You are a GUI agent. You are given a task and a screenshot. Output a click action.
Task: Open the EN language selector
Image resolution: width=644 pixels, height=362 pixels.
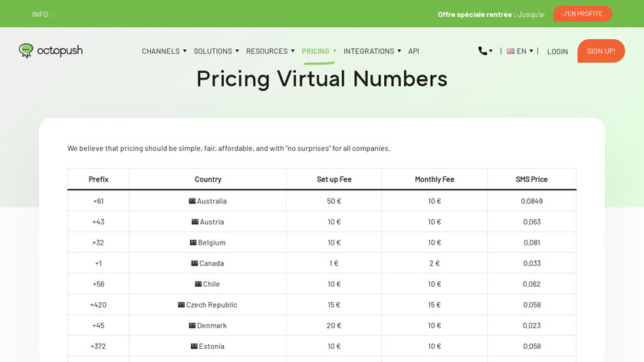point(524,51)
